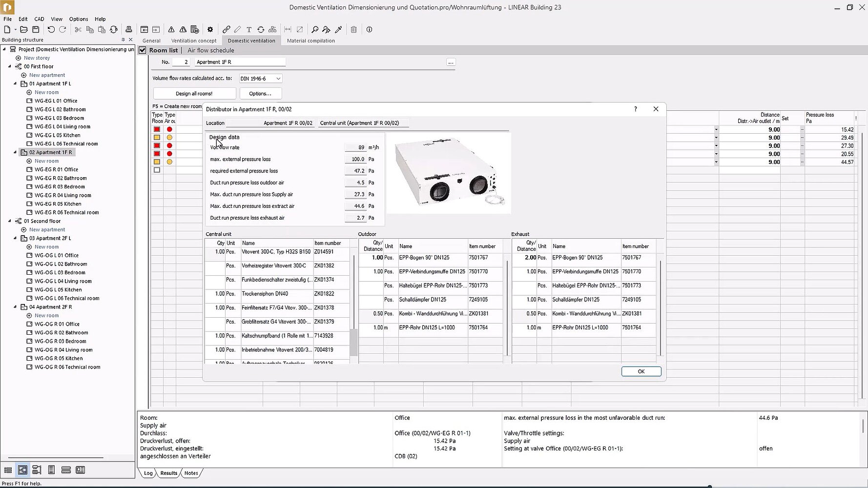Click the Print icon in toolbar
Viewport: 868px width, 488px height.
128,30
